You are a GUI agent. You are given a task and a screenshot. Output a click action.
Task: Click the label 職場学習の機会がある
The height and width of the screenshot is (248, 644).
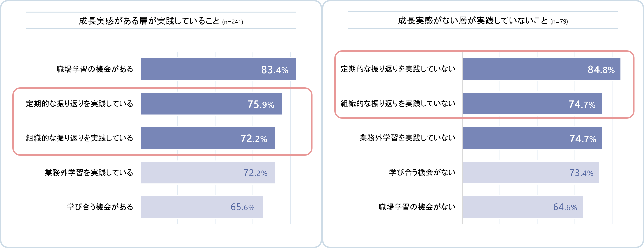coord(95,69)
